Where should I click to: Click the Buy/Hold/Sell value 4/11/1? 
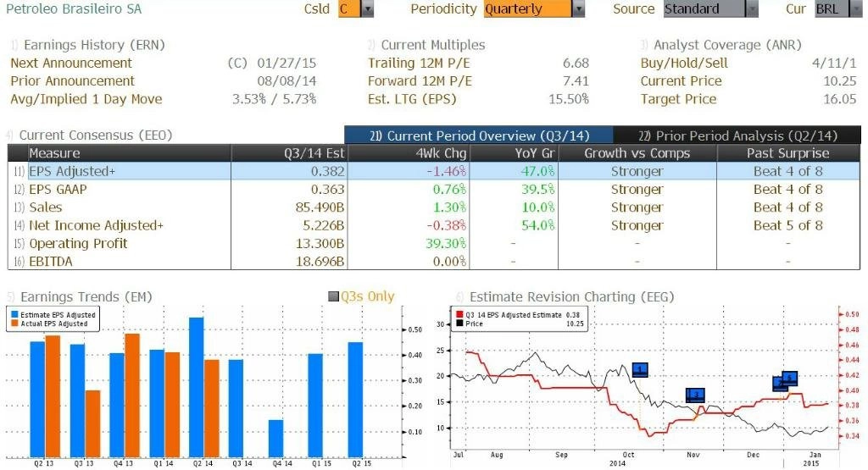(834, 63)
